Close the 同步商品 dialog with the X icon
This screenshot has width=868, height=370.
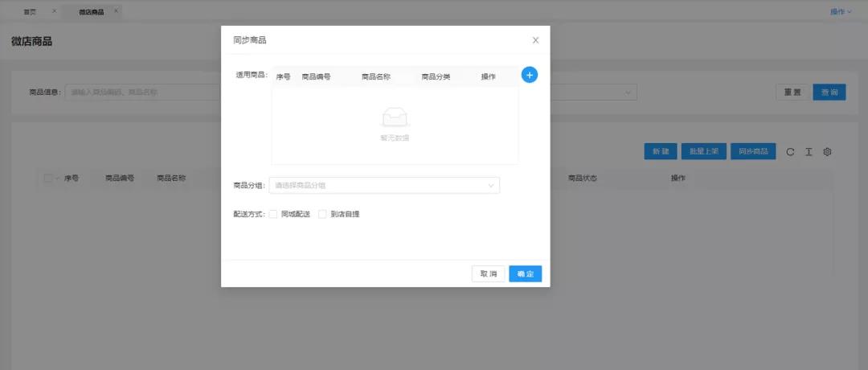(535, 40)
